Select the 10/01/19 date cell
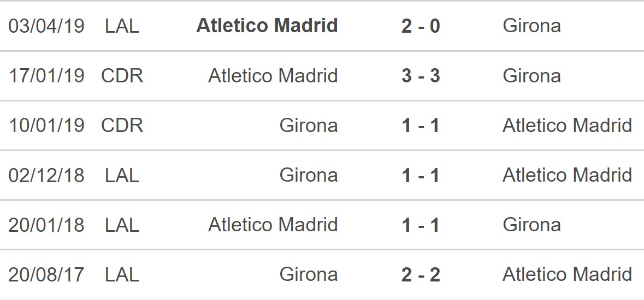The image size is (644, 300). pyautogui.click(x=47, y=125)
